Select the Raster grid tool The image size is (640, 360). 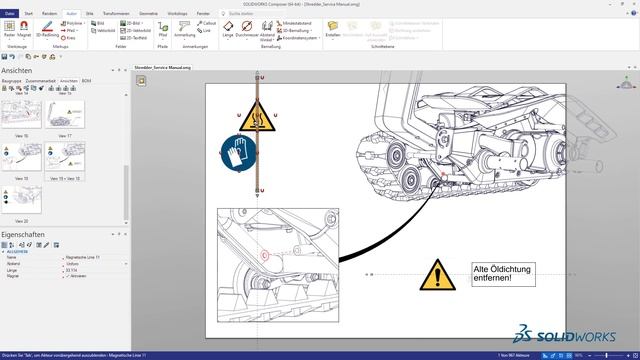point(9,29)
